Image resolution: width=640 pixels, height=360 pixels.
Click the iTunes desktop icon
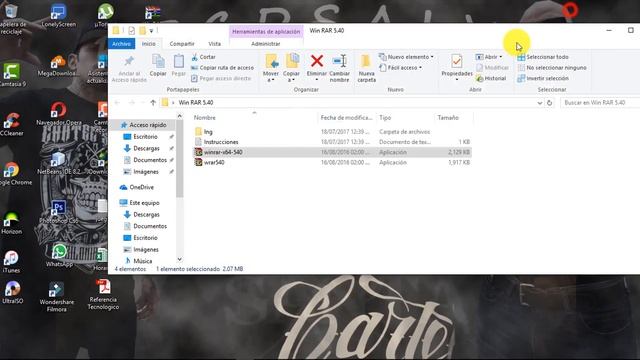tap(11, 261)
